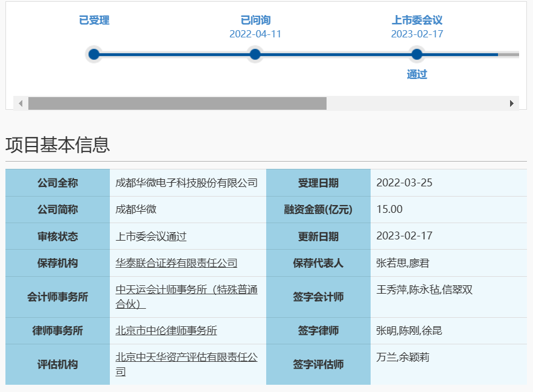Click the 保荐代表人 header cell
This screenshot has height=392, width=533.
(x=318, y=263)
